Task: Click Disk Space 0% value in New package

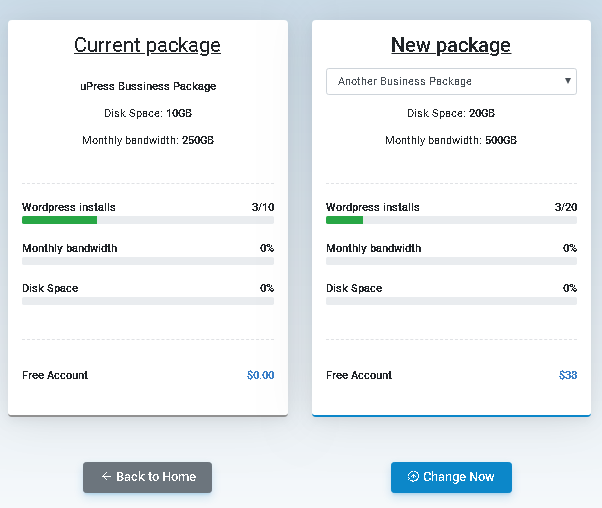Action: click(570, 288)
